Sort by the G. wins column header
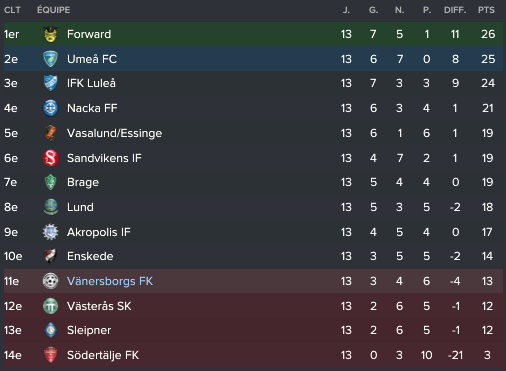Screen dimensions: 506x371 tap(373, 10)
